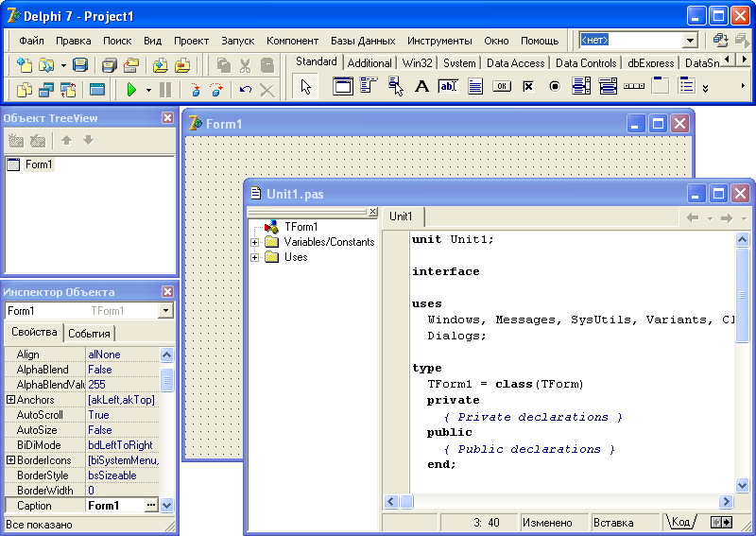Select the MainMenu component icon

(x=369, y=86)
